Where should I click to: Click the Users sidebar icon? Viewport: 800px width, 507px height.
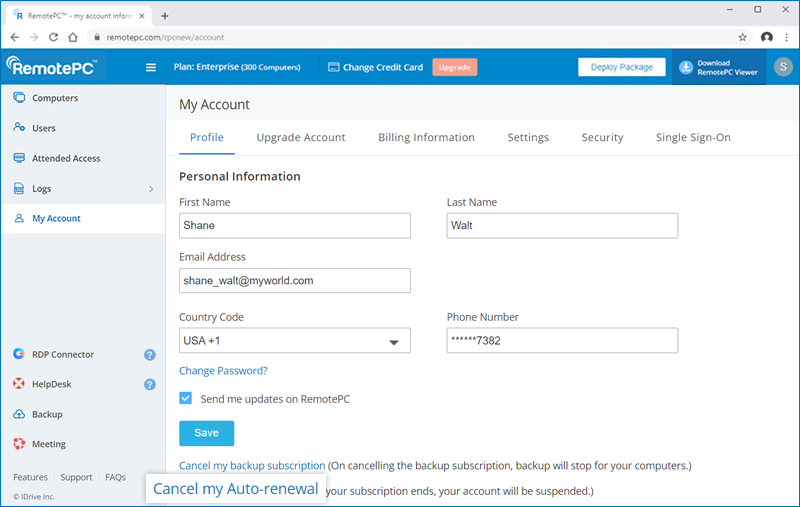coord(19,128)
